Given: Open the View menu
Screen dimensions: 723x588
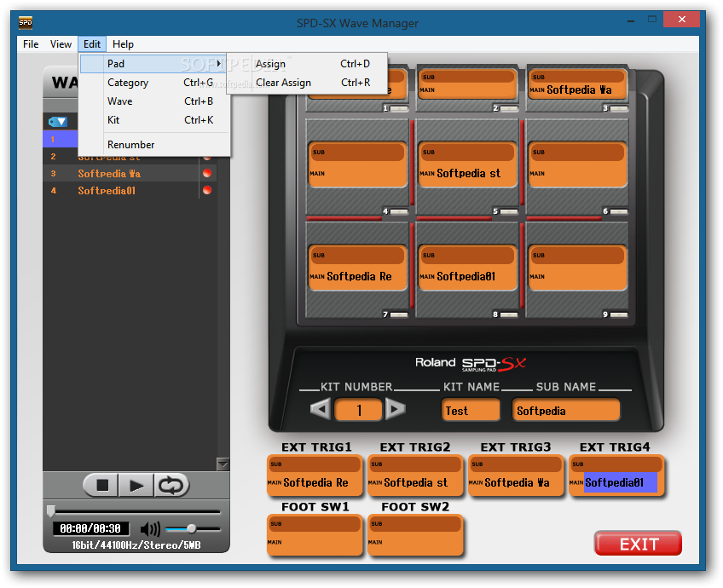Looking at the screenshot, I should [x=61, y=44].
